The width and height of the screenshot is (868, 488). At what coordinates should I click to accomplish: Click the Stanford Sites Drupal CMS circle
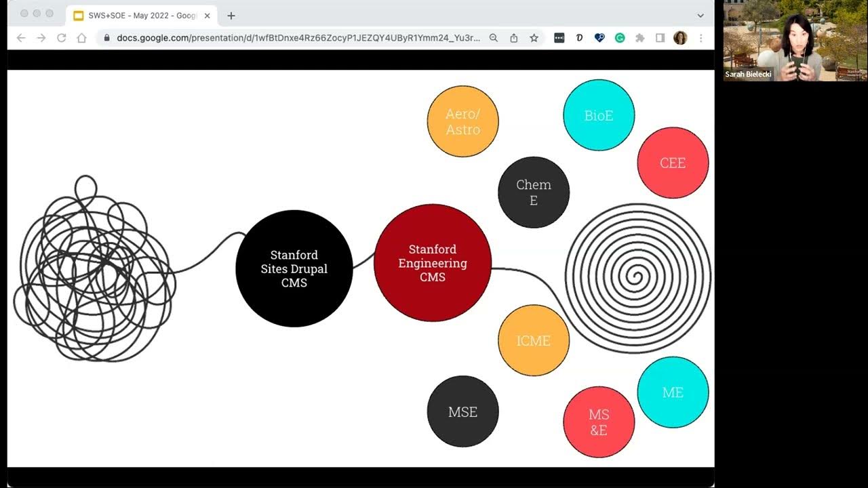[x=294, y=268]
